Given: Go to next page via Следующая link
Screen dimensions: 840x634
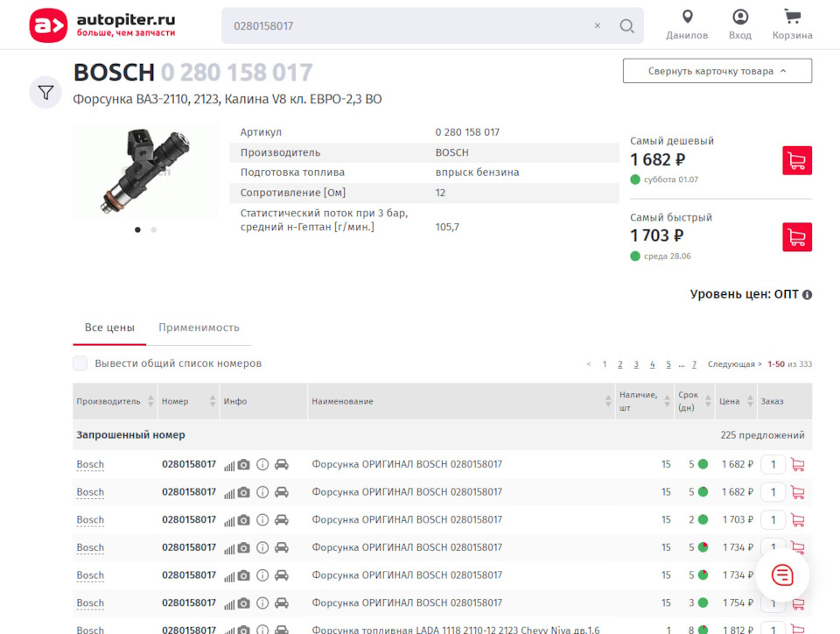Looking at the screenshot, I should (734, 364).
